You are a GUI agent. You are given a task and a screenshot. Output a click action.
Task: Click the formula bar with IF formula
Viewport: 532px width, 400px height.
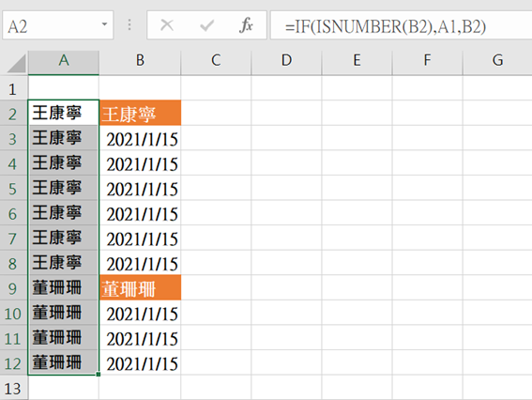[401, 25]
